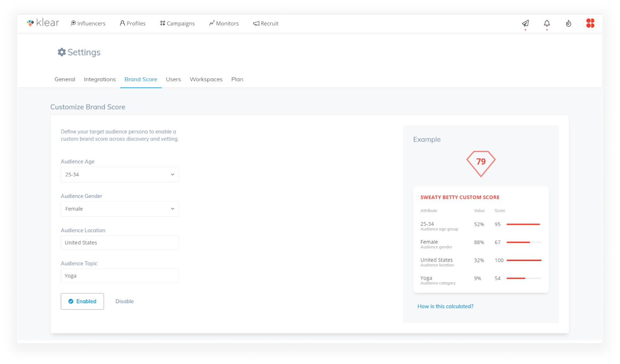Image resolution: width=620 pixels, height=364 pixels.
Task: Click the Female score bar
Action: [x=524, y=242]
